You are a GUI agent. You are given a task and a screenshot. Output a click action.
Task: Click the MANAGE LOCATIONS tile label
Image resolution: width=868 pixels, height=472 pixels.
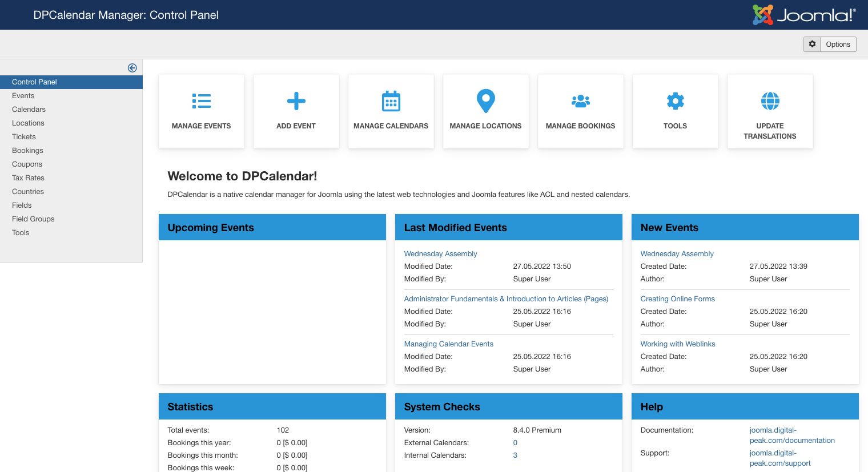pos(485,126)
